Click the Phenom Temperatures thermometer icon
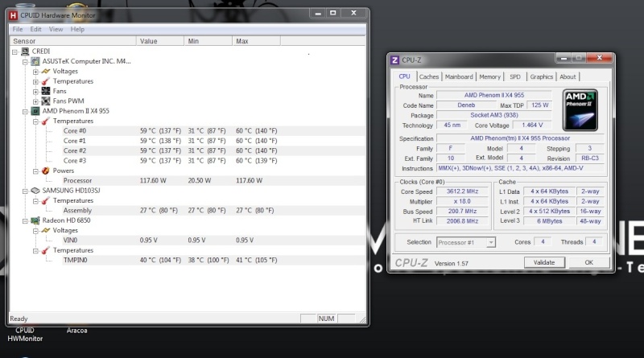The image size is (644, 358). 46,121
